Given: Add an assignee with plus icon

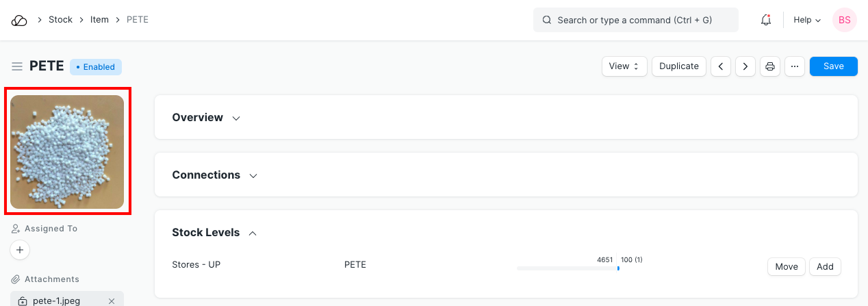Looking at the screenshot, I should pos(20,250).
